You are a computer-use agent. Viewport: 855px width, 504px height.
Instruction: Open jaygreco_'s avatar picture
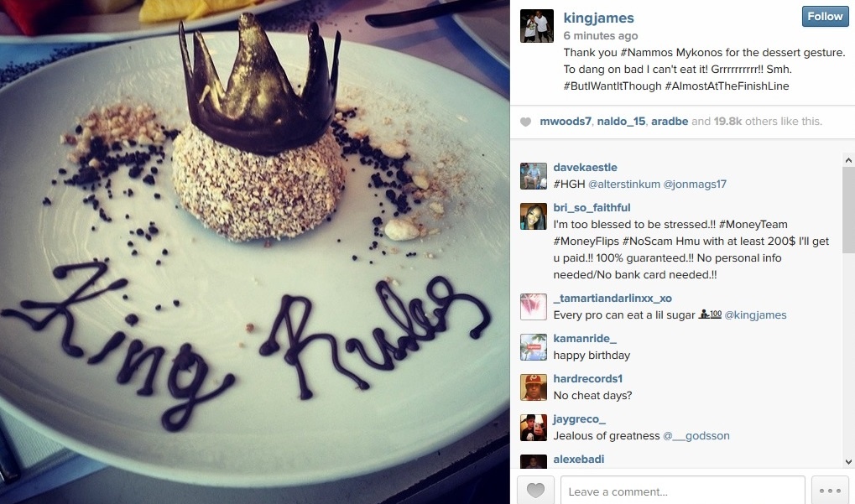tap(534, 428)
